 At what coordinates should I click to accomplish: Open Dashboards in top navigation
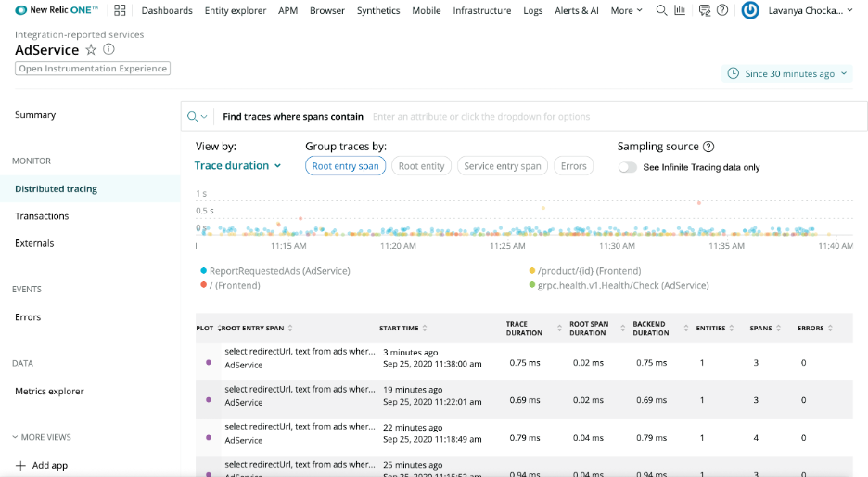[167, 10]
